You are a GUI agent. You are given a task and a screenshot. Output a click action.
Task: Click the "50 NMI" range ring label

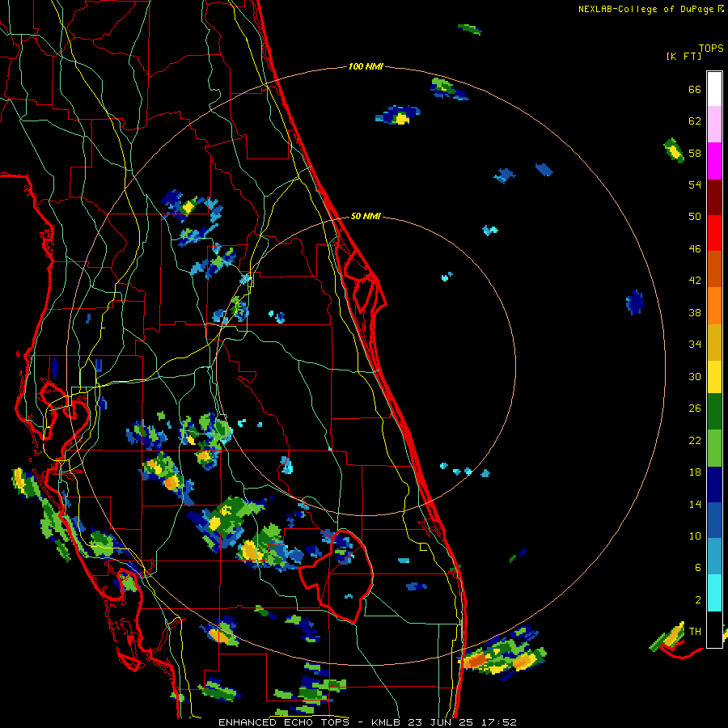pos(366,216)
